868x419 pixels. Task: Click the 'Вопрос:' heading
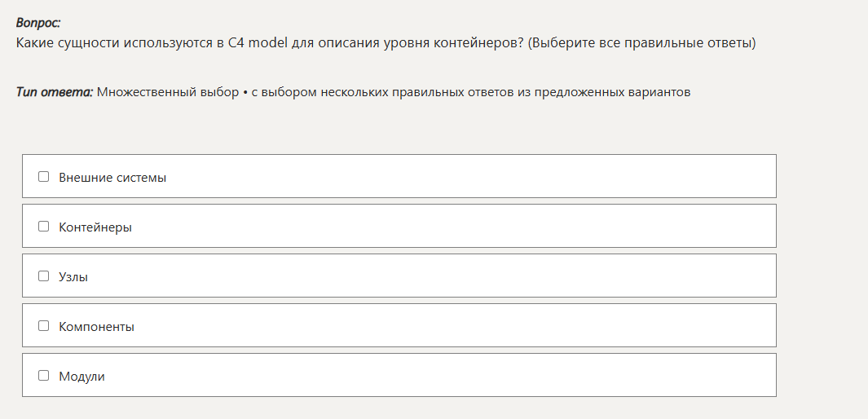(x=38, y=24)
